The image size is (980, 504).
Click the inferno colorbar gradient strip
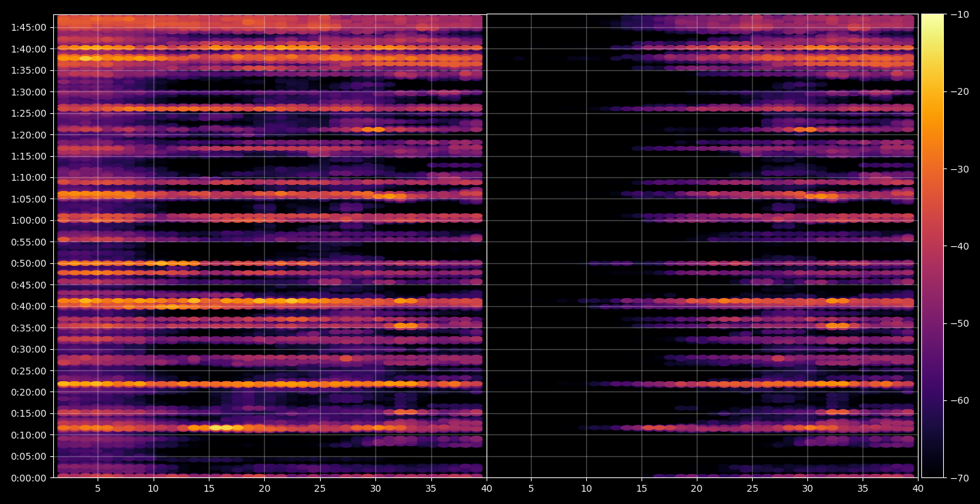(932, 246)
